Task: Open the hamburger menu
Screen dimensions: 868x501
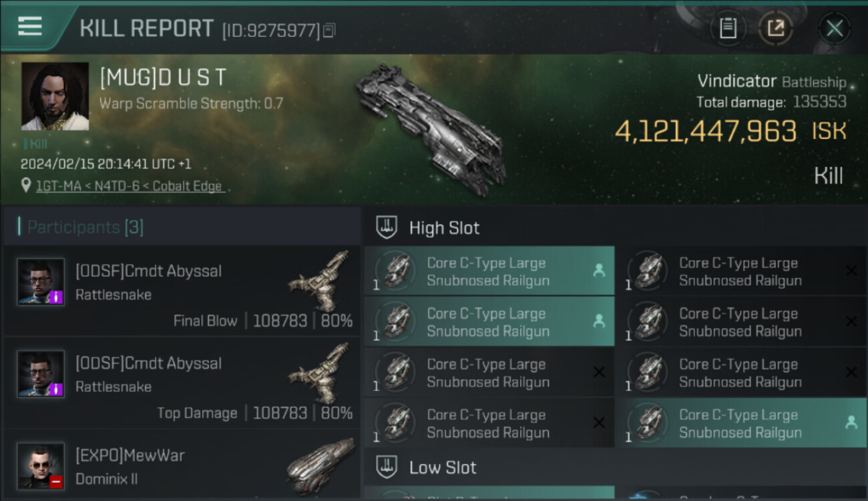Action: click(30, 27)
